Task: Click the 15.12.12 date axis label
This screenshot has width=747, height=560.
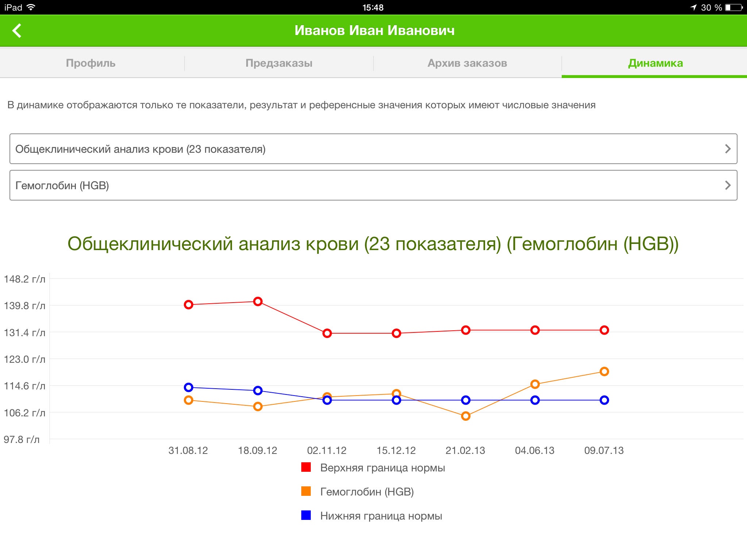Action: click(396, 451)
